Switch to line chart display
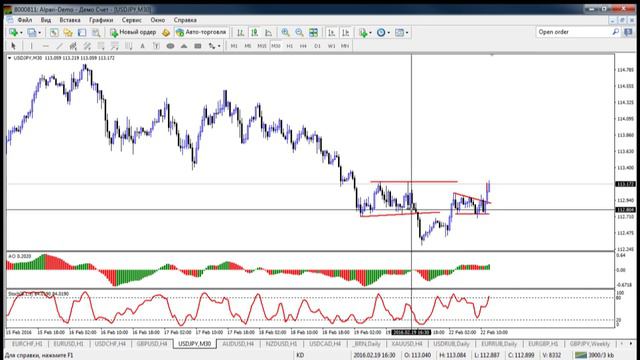The image size is (640, 360). pos(268,33)
